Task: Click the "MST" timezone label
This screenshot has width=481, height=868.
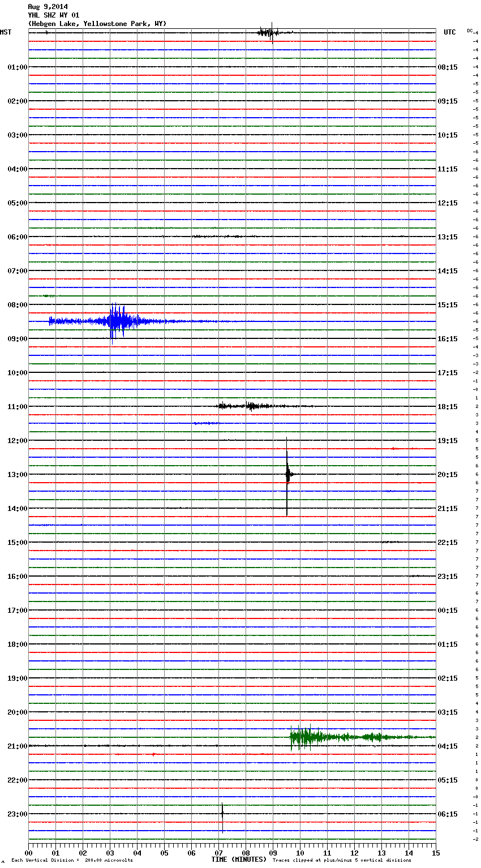Action: click(6, 32)
